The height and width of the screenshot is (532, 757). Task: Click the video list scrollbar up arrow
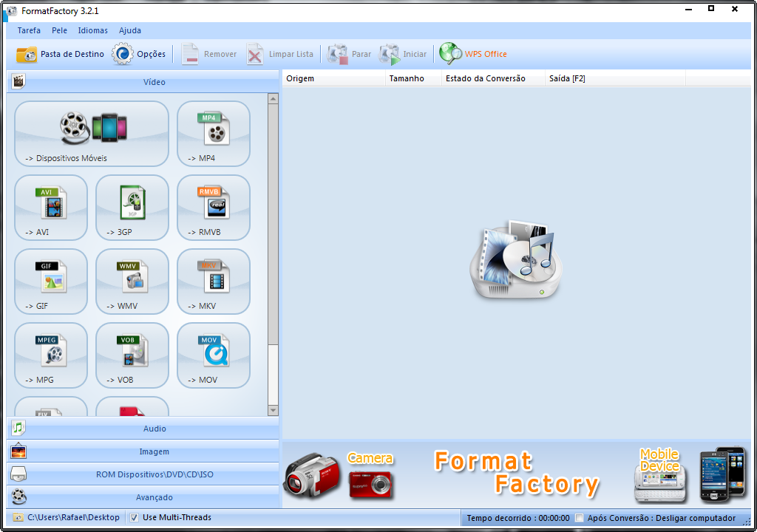pos(273,98)
